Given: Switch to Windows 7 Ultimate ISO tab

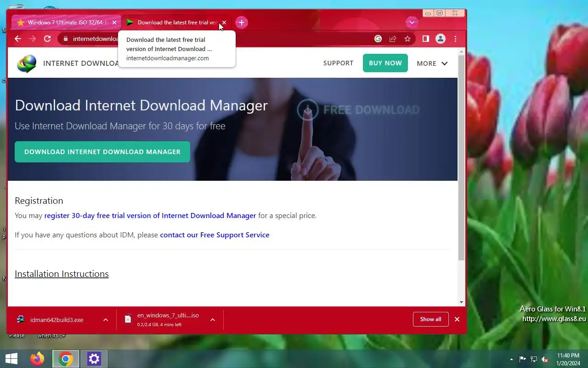Looking at the screenshot, I should pos(67,23).
